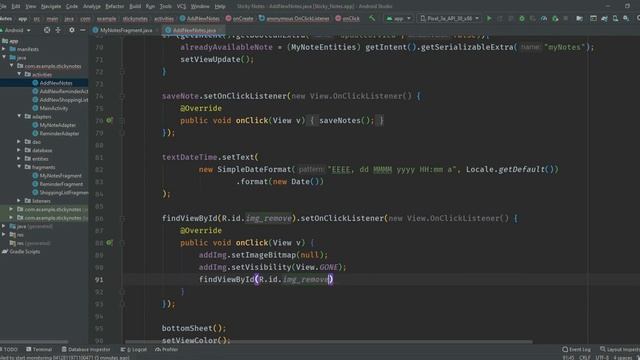This screenshot has width=640, height=360.
Task: Click the onCreate breadcrumb
Action: click(x=240, y=18)
